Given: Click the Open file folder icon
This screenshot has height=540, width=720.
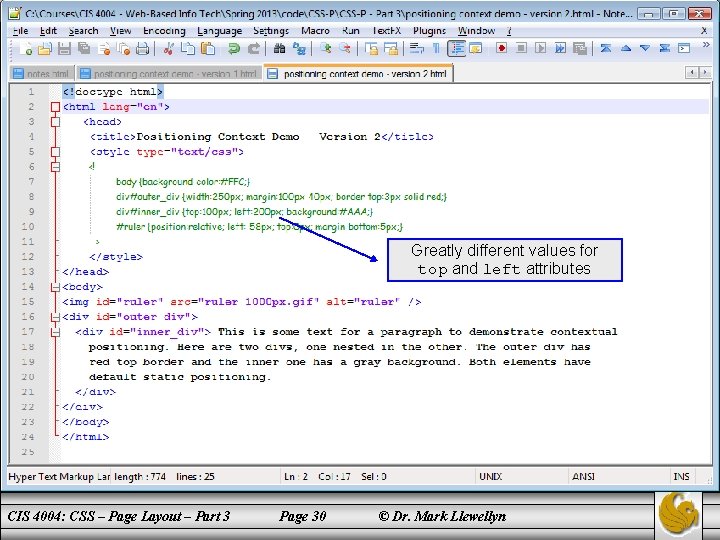Looking at the screenshot, I should point(45,48).
